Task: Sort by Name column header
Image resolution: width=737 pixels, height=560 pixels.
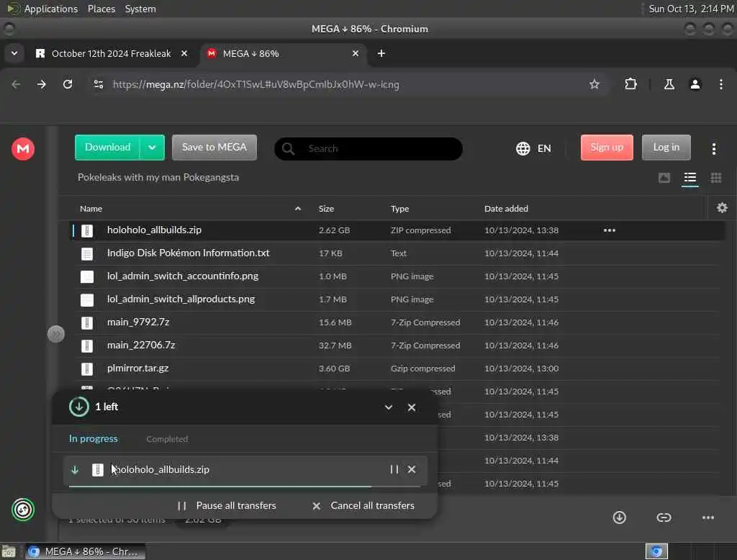Action: 91,208
